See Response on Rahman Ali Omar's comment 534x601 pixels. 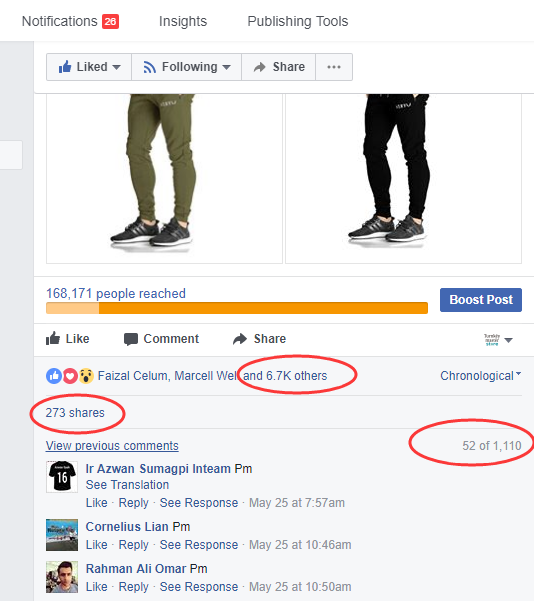[x=199, y=587]
